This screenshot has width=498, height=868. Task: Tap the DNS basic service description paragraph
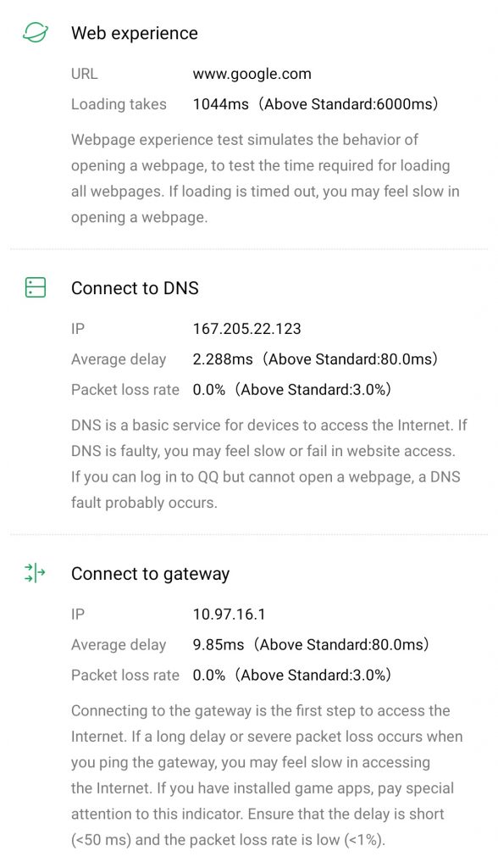(269, 464)
